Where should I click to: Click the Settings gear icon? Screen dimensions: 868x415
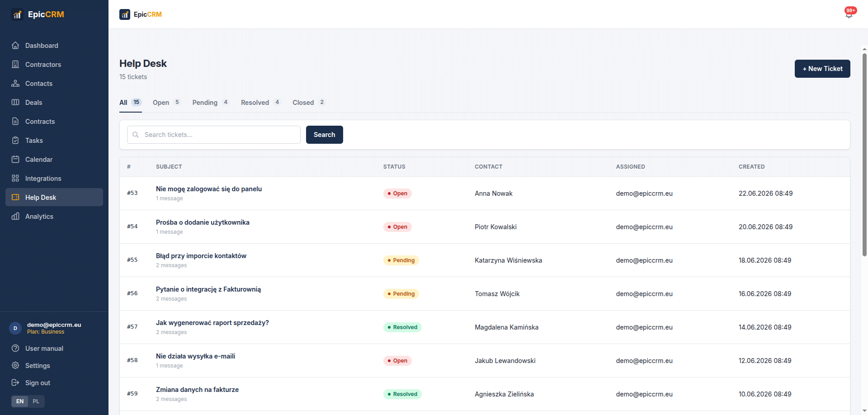coord(15,365)
